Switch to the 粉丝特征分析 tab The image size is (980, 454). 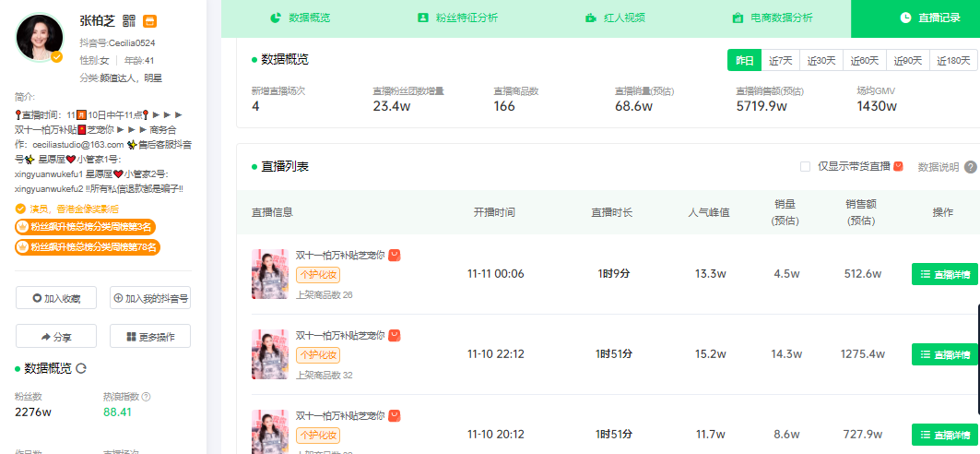457,18
